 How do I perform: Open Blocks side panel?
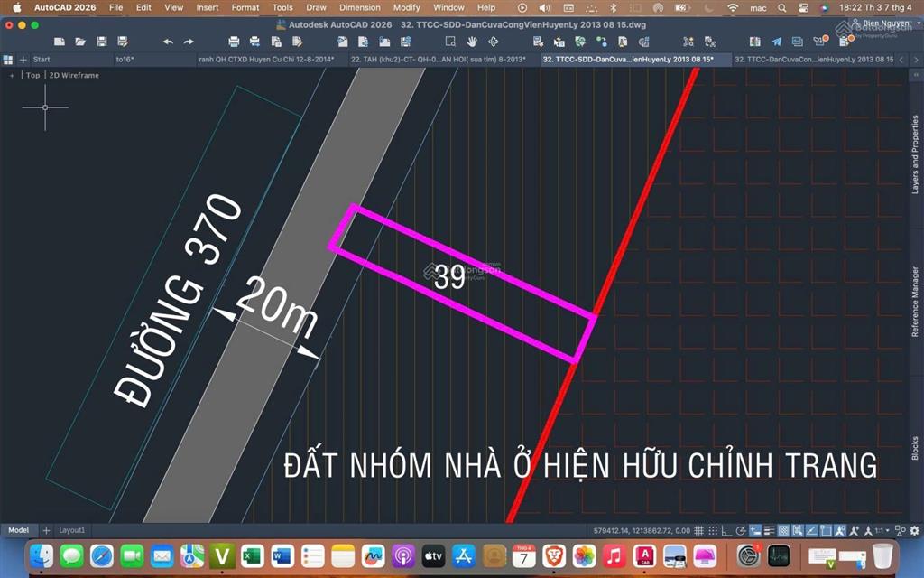[x=915, y=448]
